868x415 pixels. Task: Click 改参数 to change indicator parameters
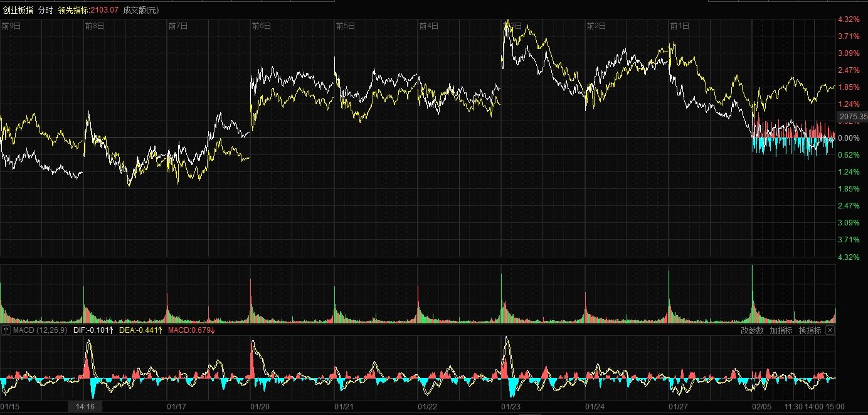click(x=752, y=330)
